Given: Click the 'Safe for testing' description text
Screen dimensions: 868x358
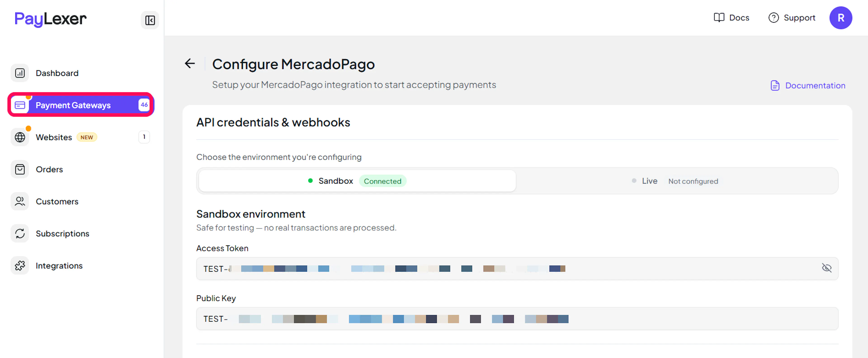Looking at the screenshot, I should pos(296,228).
